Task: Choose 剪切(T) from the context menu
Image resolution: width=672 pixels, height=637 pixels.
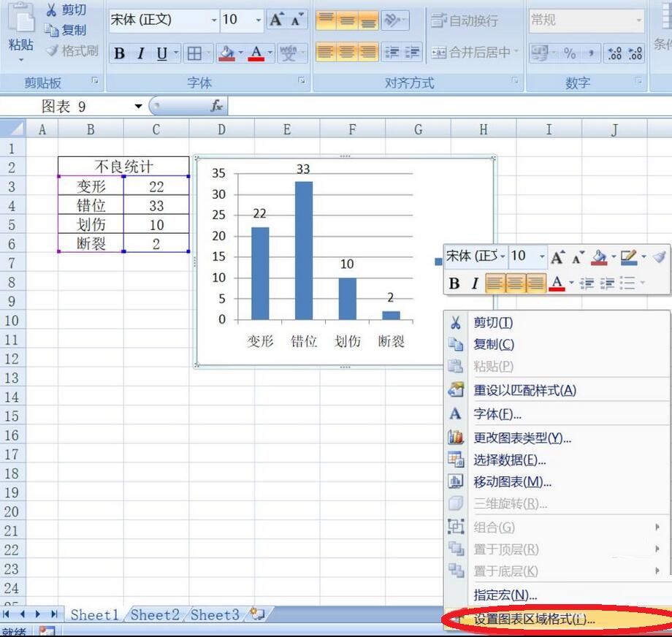Action: point(557,322)
